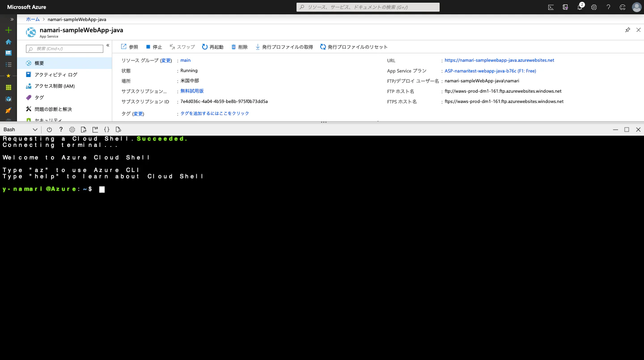Open All services list icon
The width and height of the screenshot is (644, 360).
8,64
